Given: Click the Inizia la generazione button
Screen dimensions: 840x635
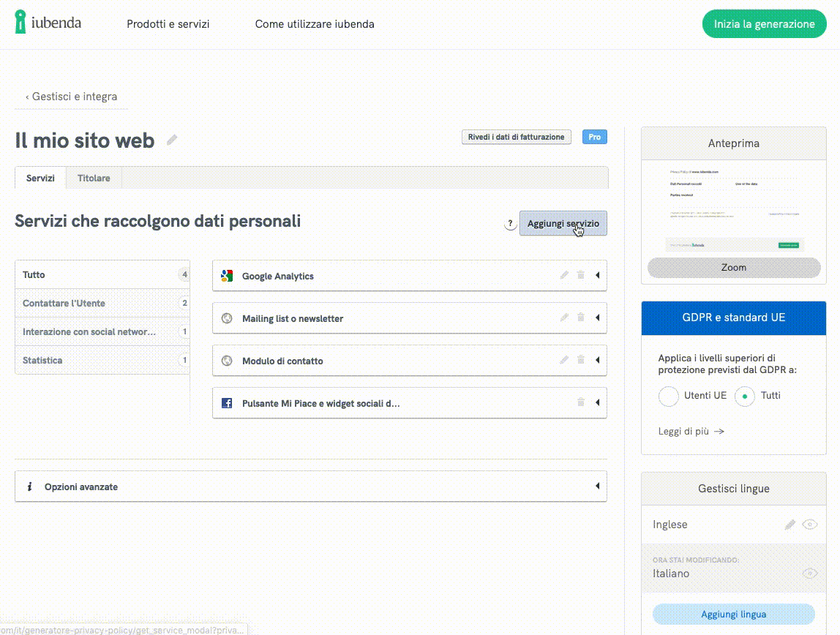Looking at the screenshot, I should click(764, 24).
